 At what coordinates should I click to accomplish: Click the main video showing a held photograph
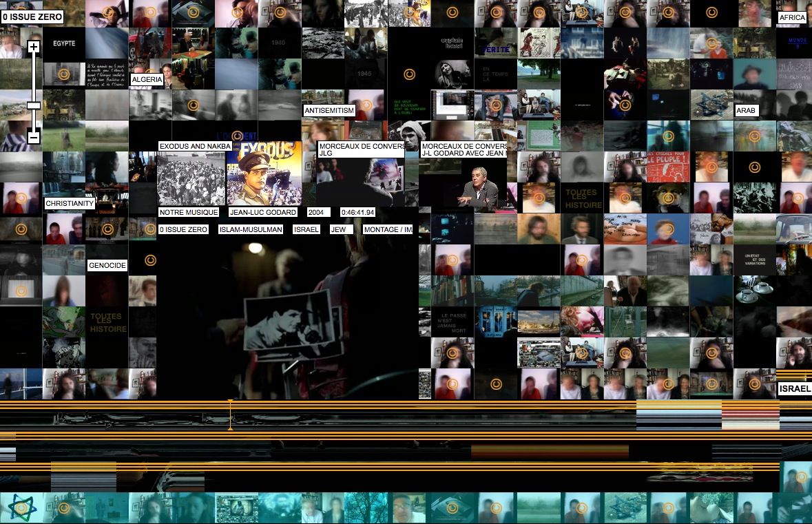click(x=287, y=318)
